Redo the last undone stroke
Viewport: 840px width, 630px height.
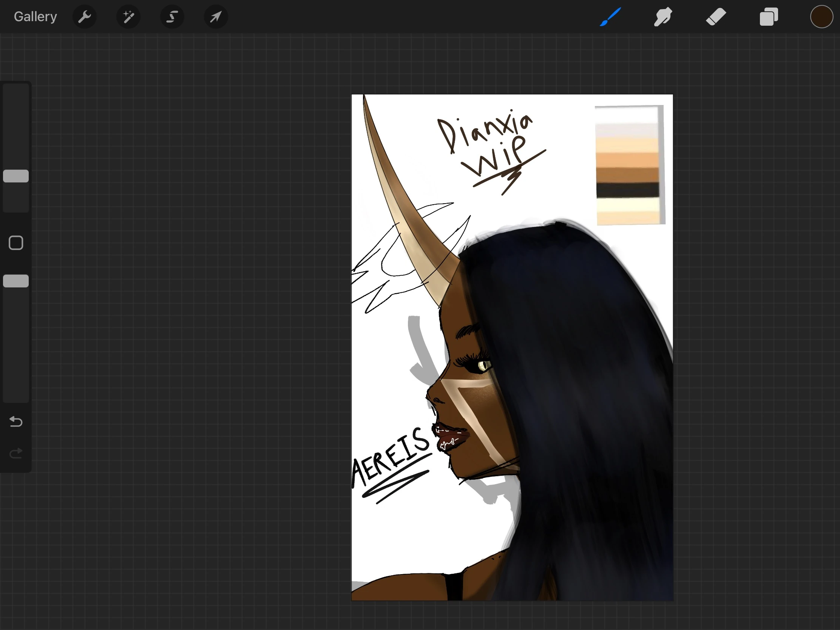tap(15, 452)
